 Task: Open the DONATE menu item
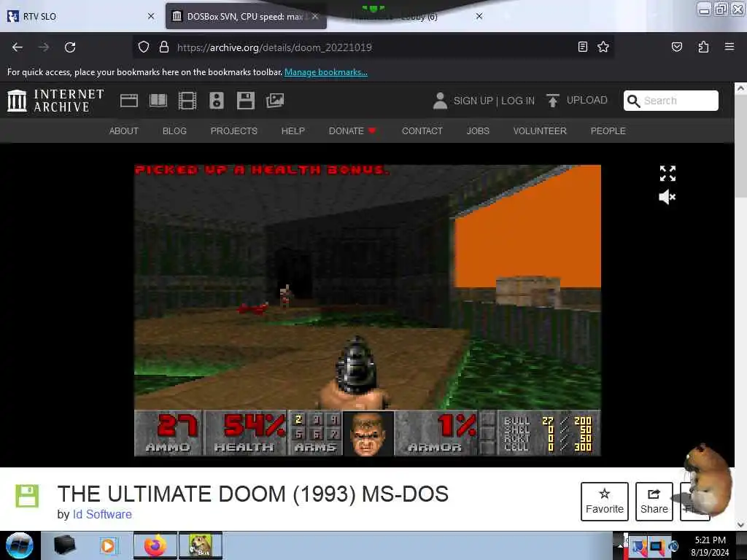tap(352, 131)
